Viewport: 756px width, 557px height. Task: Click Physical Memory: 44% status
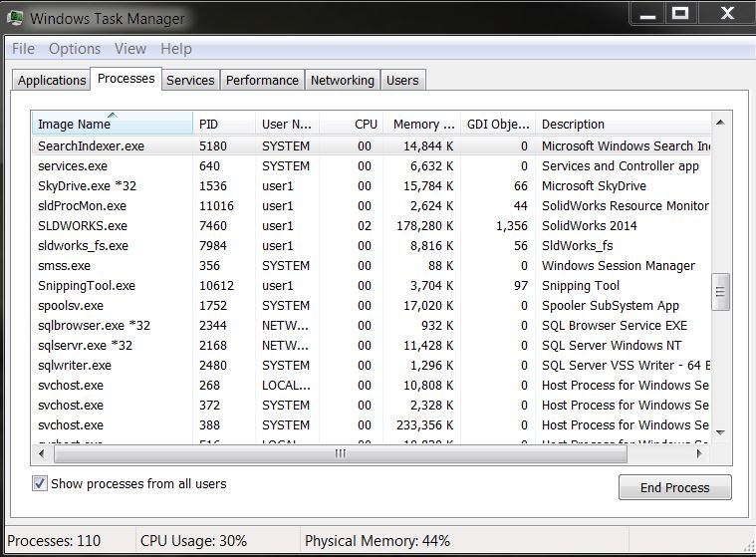coord(378,541)
